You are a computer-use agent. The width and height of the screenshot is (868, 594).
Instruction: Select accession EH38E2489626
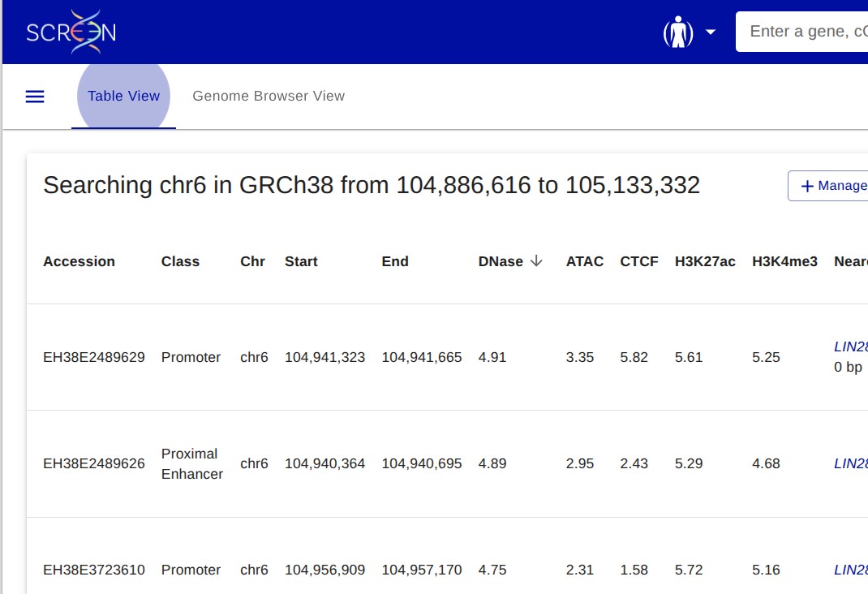(x=94, y=463)
